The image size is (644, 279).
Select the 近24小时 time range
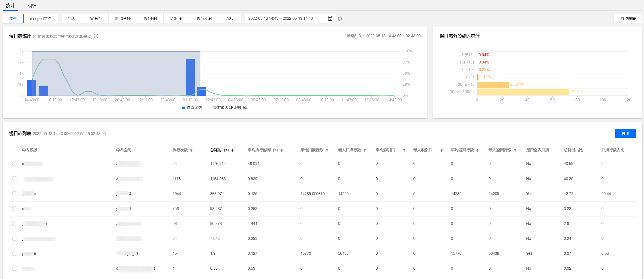(204, 19)
